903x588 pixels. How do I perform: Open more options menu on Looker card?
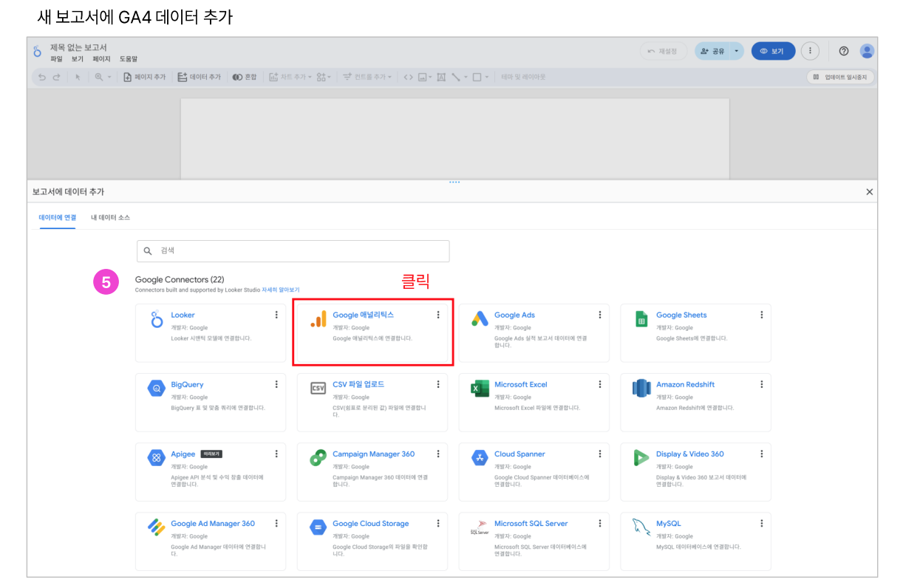(276, 315)
